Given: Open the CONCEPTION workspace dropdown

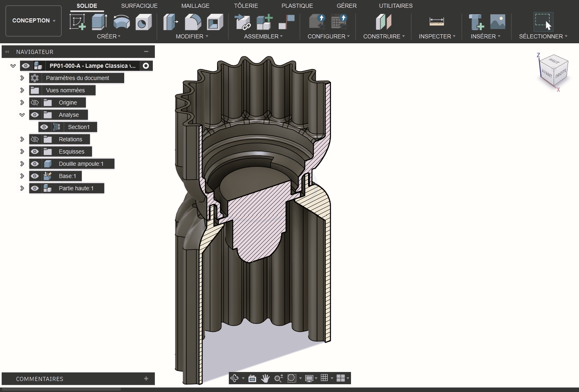Looking at the screenshot, I should click(34, 20).
